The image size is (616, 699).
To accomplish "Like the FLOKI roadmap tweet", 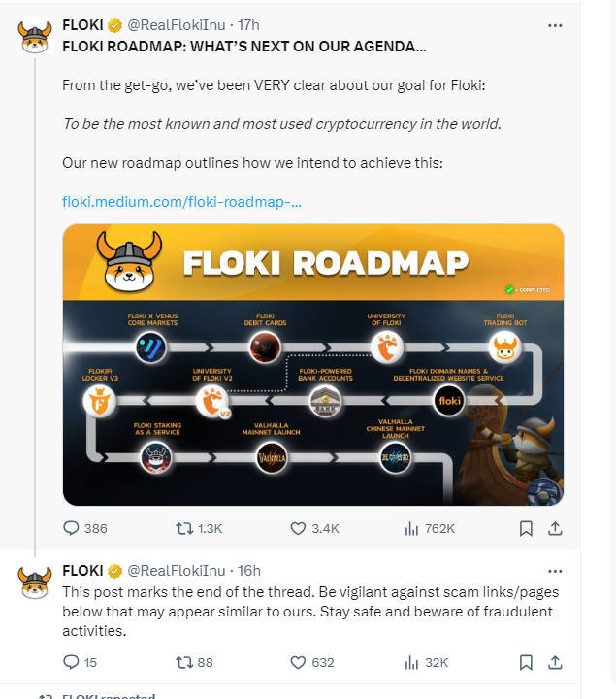I will 299,529.
